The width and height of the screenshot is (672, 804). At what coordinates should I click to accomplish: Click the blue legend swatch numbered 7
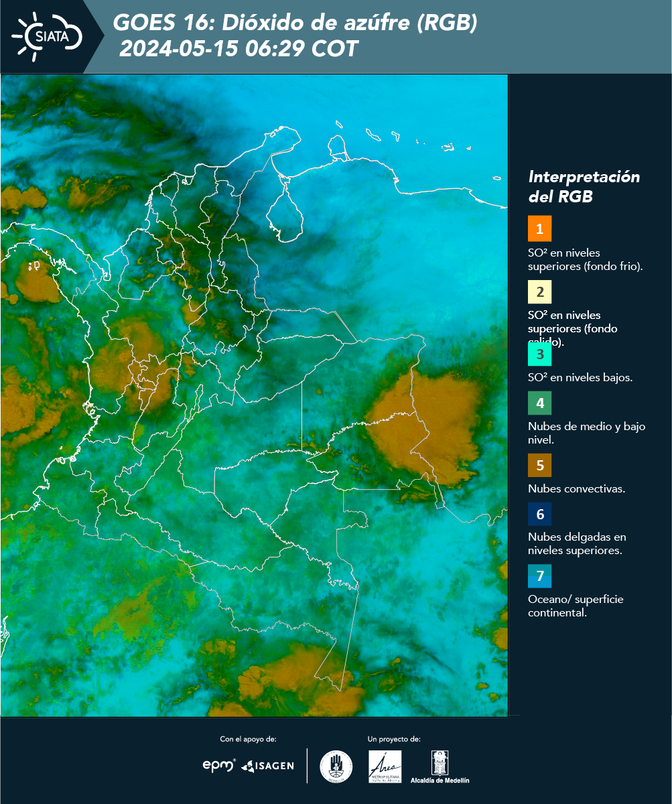(x=539, y=576)
